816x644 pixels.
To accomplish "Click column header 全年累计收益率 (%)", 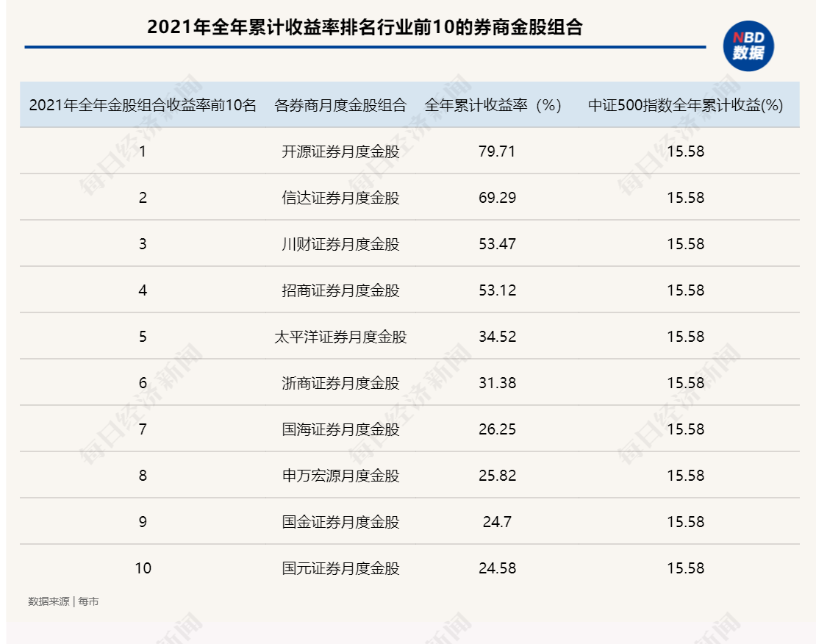I will coord(493,105).
